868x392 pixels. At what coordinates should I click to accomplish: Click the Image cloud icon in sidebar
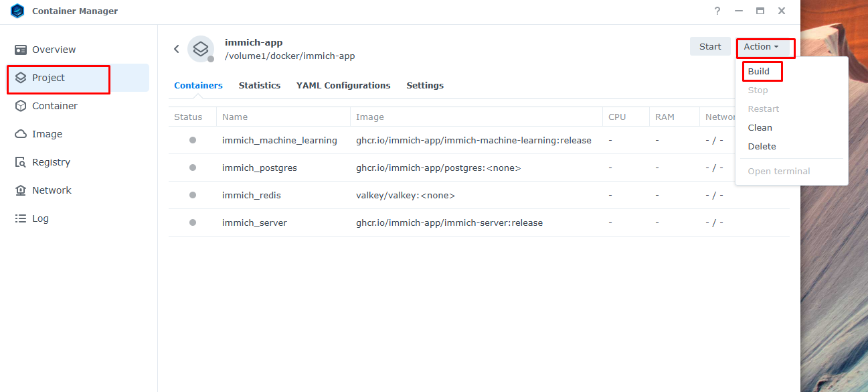pos(21,134)
